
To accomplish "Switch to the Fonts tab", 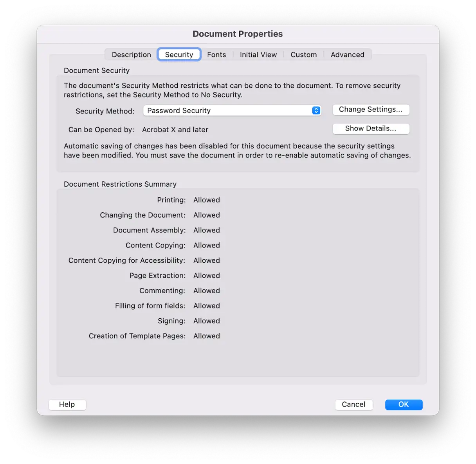I will click(x=216, y=55).
